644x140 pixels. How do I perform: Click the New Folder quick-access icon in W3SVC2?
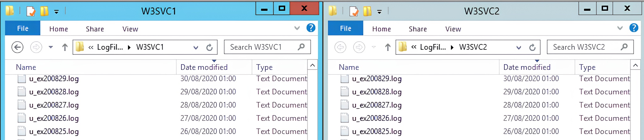(x=367, y=11)
